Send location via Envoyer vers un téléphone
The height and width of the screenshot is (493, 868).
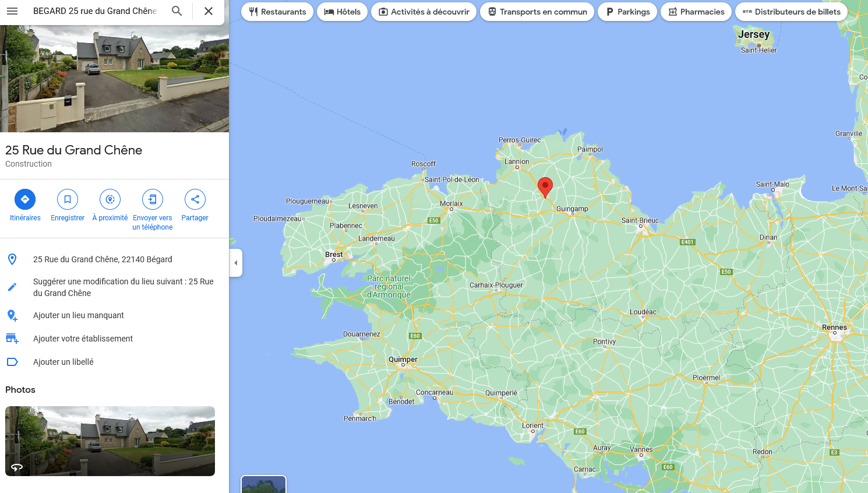click(x=153, y=210)
